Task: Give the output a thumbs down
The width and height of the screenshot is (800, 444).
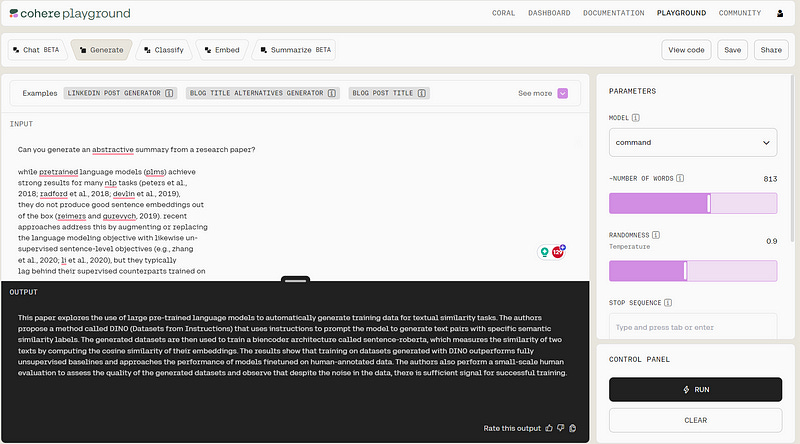Action: [561, 428]
